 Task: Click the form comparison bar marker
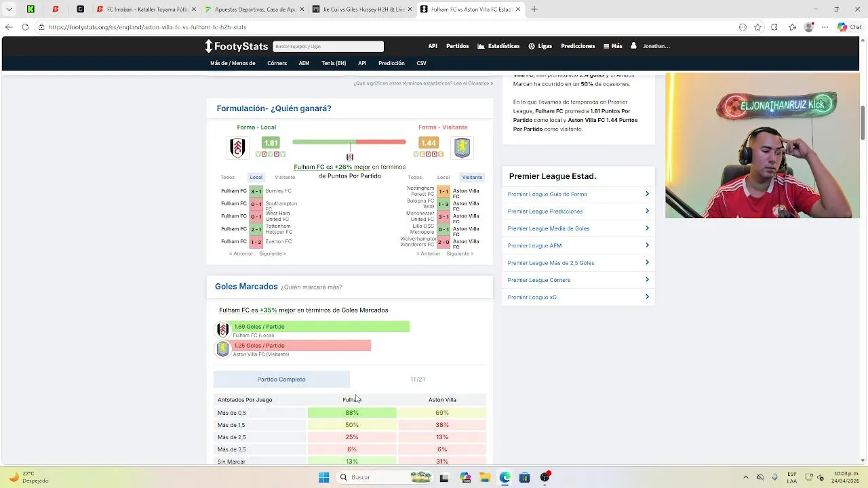pyautogui.click(x=350, y=157)
